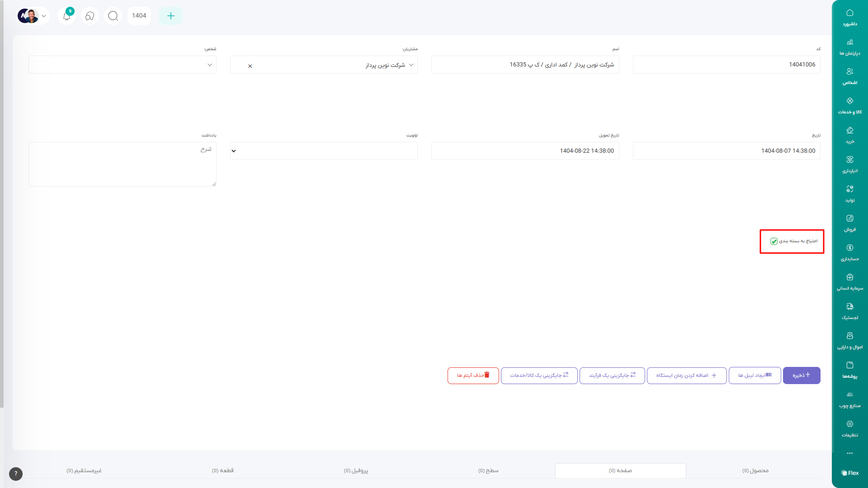Screen dimensions: 868x488
Task: Click the حذف آیتم ها delete button
Action: [473, 375]
